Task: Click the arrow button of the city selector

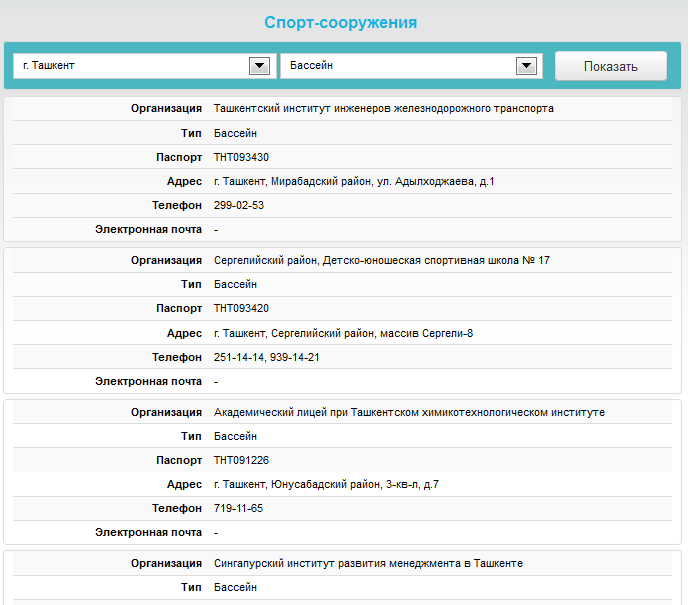Action: pyautogui.click(x=259, y=66)
